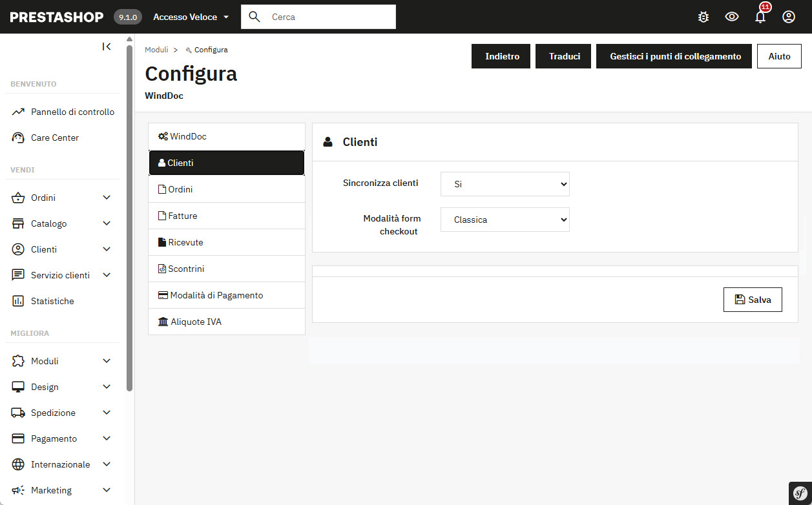
Task: Expand the Moduli sidebar chevron
Action: pyautogui.click(x=107, y=361)
